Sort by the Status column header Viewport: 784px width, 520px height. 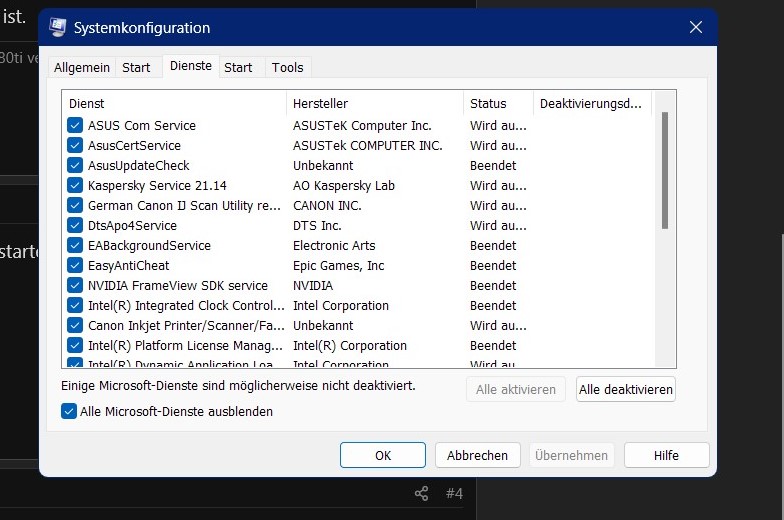498,104
